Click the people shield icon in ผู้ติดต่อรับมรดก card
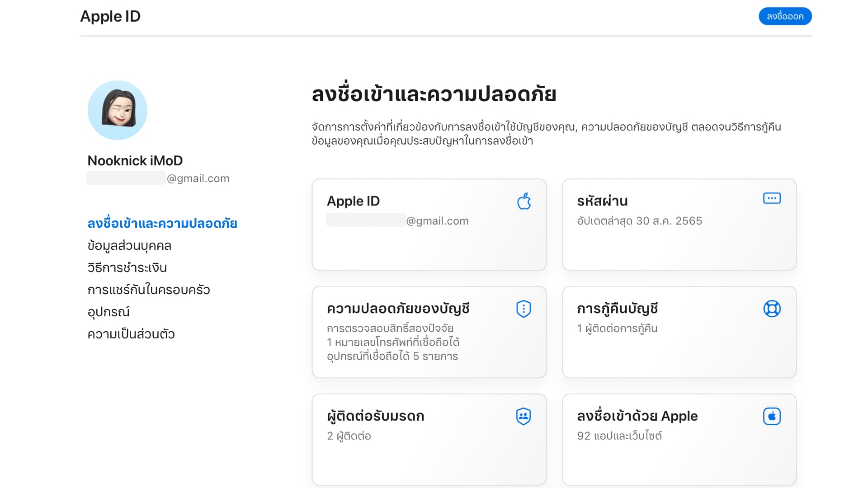Screen dimensions: 868x488 pos(524,416)
